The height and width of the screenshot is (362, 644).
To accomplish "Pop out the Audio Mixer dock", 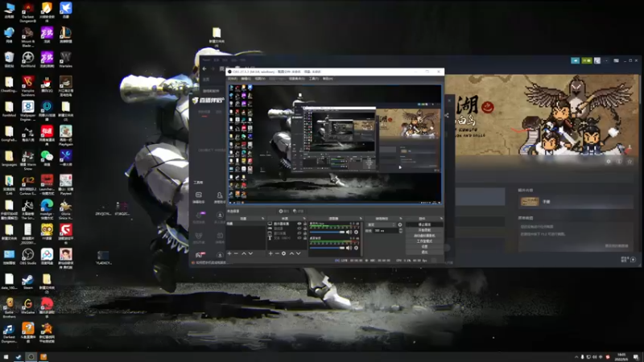I will click(x=361, y=218).
